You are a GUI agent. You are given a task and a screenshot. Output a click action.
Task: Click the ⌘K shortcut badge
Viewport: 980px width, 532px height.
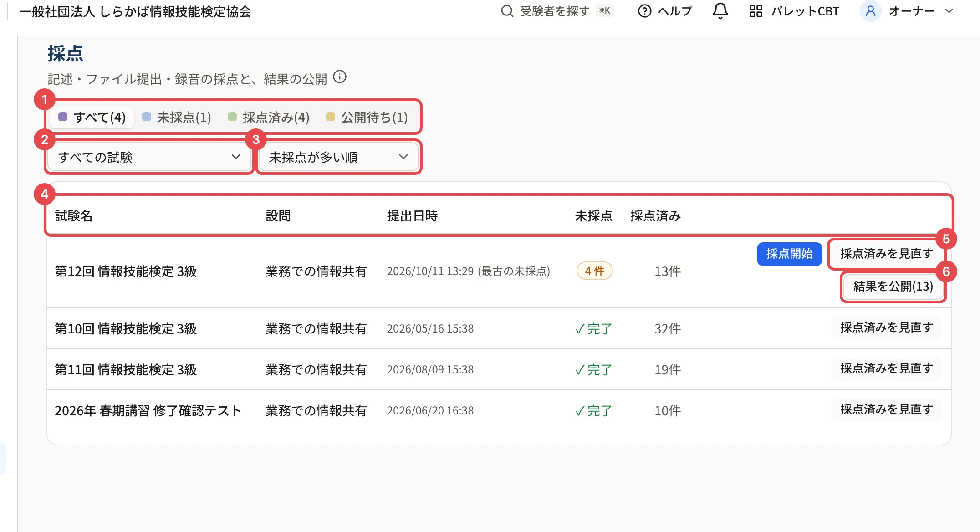[x=605, y=10]
